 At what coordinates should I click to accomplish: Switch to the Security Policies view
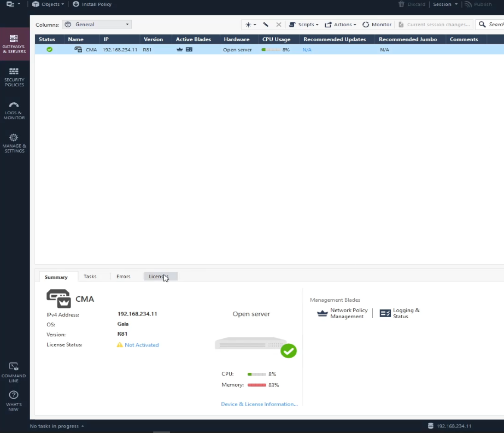click(14, 77)
